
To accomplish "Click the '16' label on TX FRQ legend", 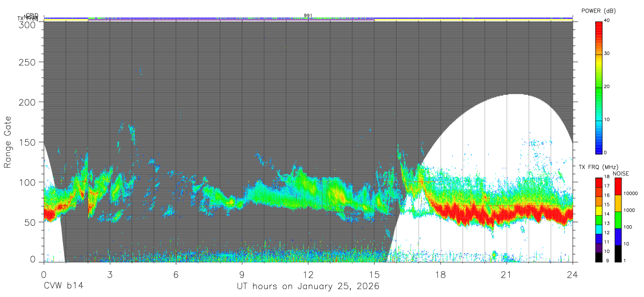I will (x=608, y=195).
